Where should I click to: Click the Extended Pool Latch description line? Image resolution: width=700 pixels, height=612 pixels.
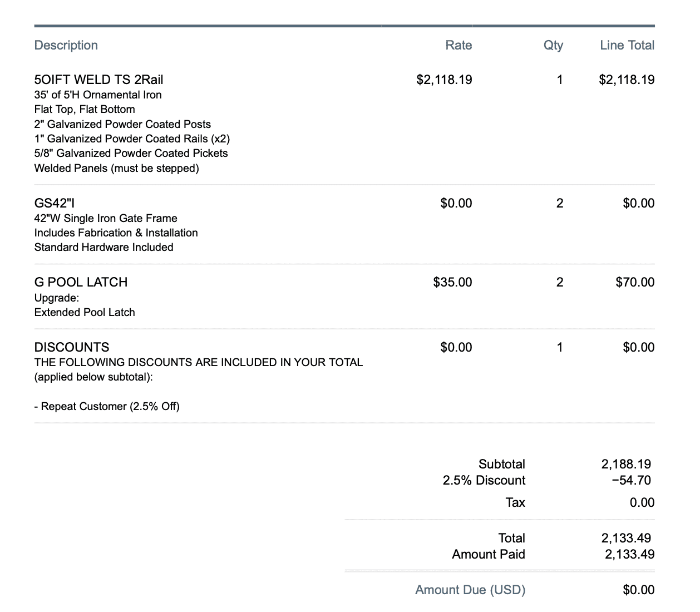coord(85,312)
